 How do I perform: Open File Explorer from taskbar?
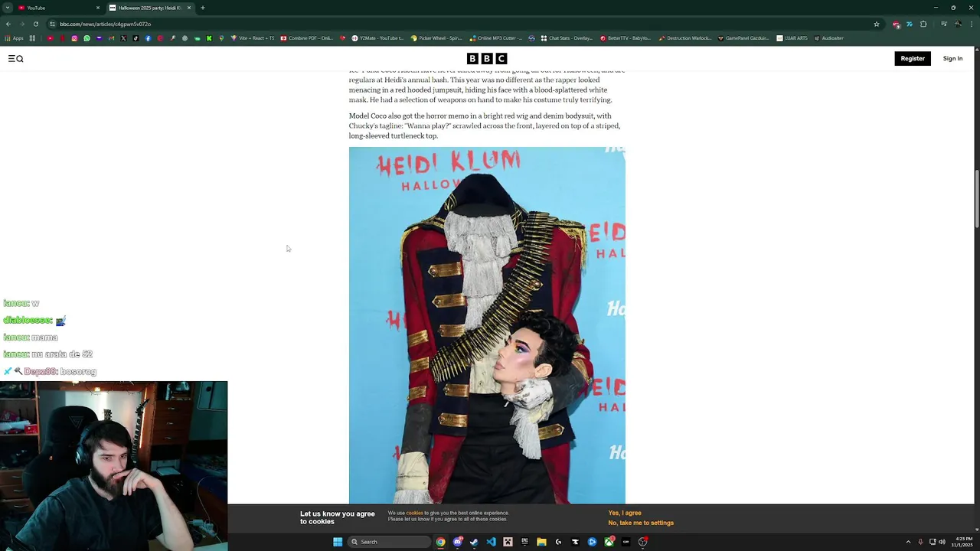point(541,542)
